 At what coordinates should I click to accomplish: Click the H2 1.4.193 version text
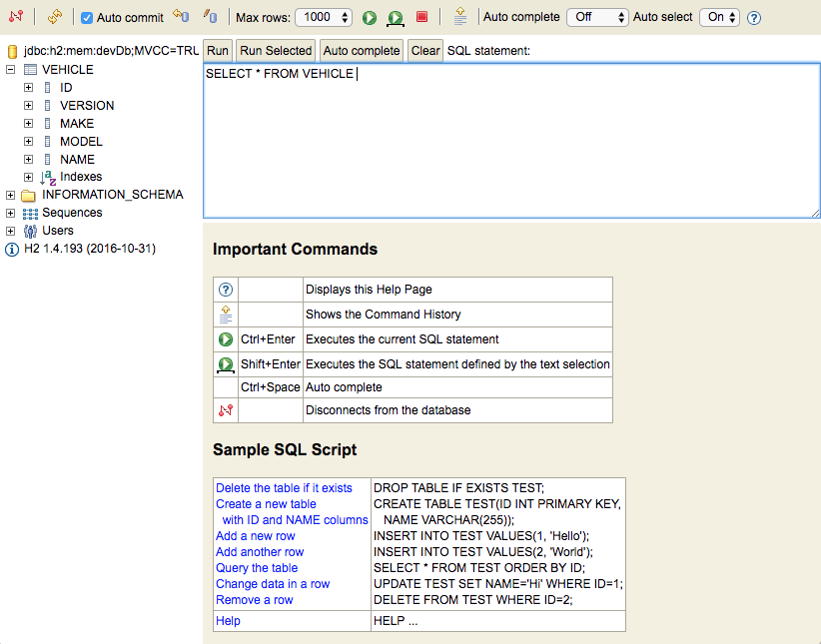pyautogui.click(x=90, y=249)
